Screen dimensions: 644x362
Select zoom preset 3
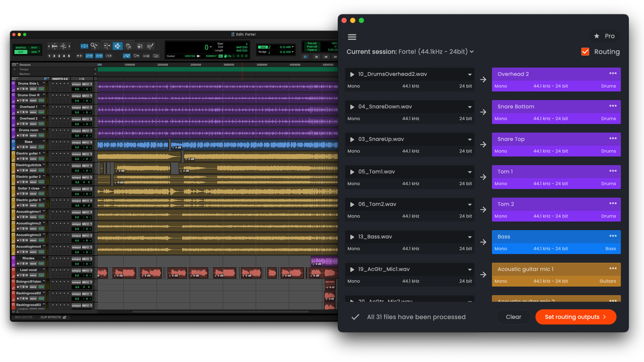pos(59,56)
